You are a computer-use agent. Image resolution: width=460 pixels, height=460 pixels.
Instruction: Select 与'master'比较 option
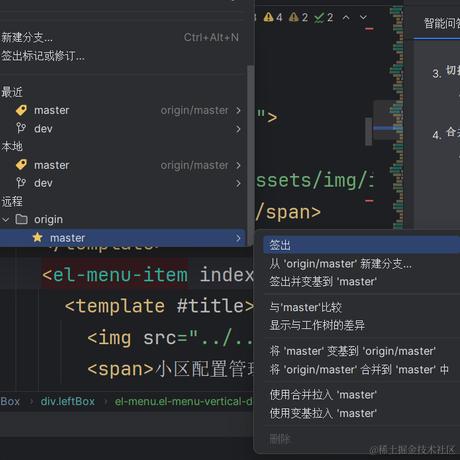coord(362,307)
